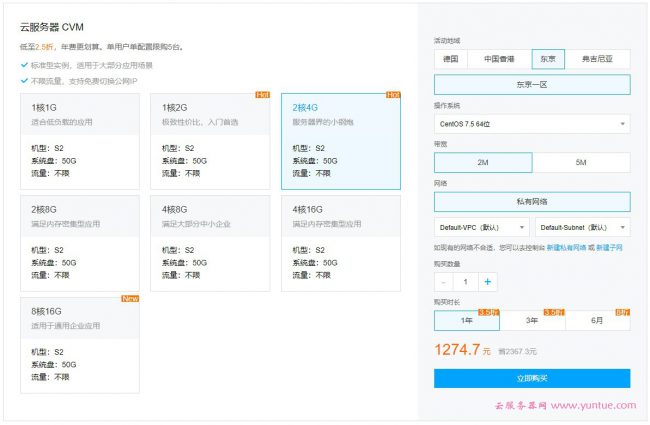
Task: Switch region to 弗吉尼亚
Action: click(x=598, y=59)
